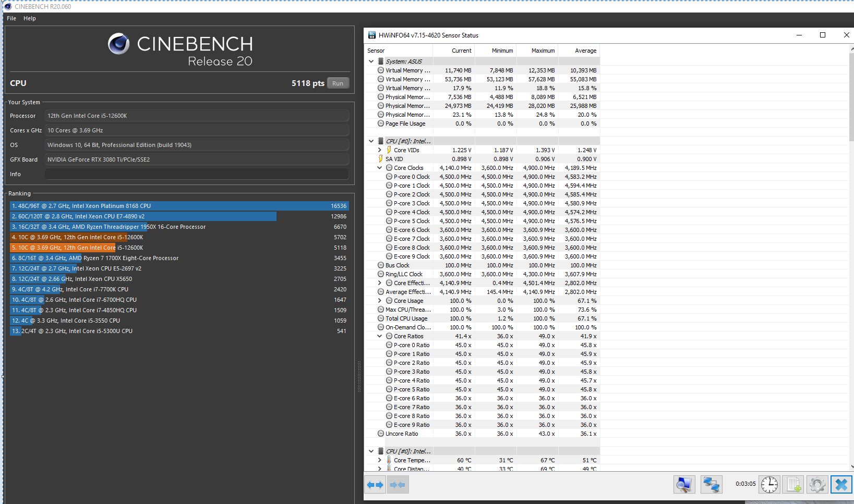Expand the Core VIDs row
The image size is (854, 504).
[x=380, y=150]
